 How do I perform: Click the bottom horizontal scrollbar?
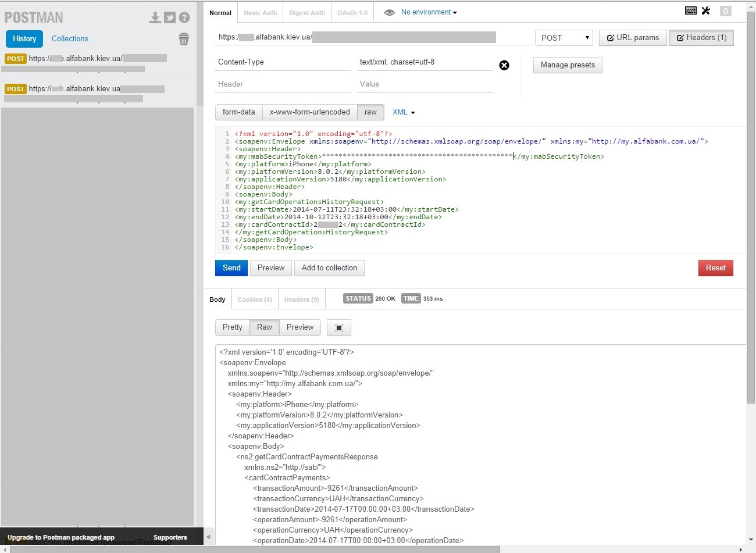pyautogui.click(x=255, y=549)
